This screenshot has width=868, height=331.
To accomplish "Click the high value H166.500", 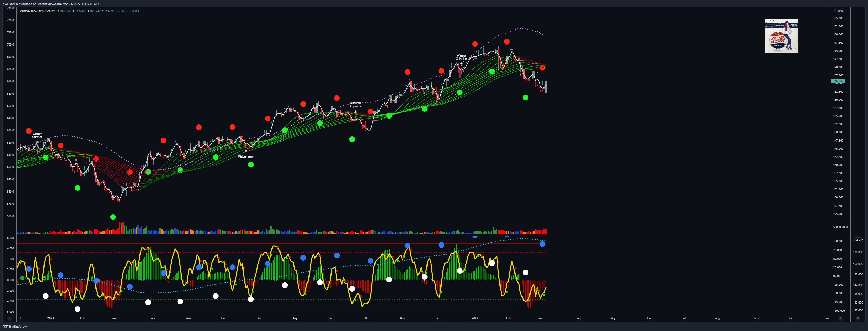I will pos(80,11).
